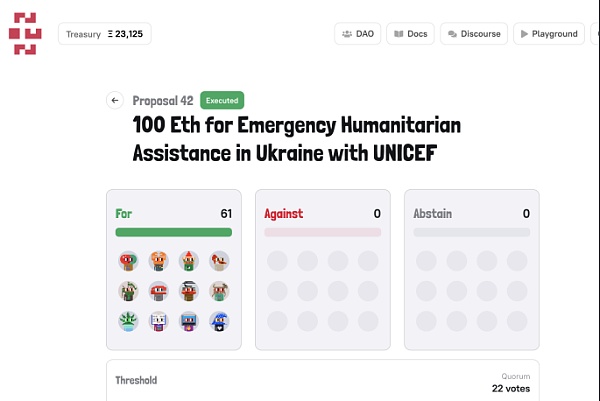This screenshot has height=401, width=600.
Task: Open the Docs navigation item
Action: tap(410, 34)
